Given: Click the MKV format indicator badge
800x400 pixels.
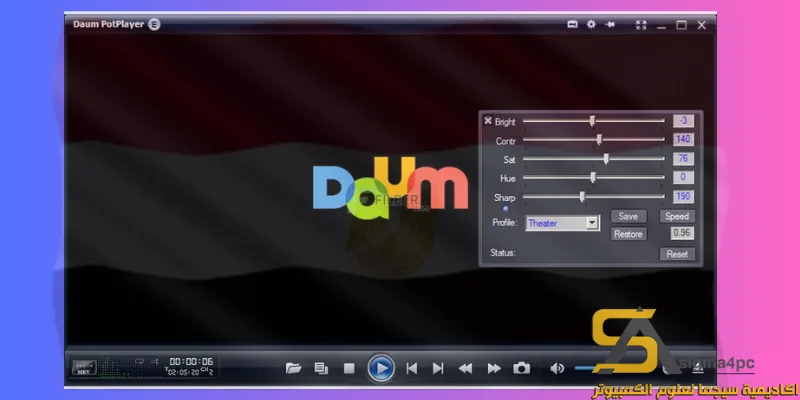Looking at the screenshot, I should (84, 368).
